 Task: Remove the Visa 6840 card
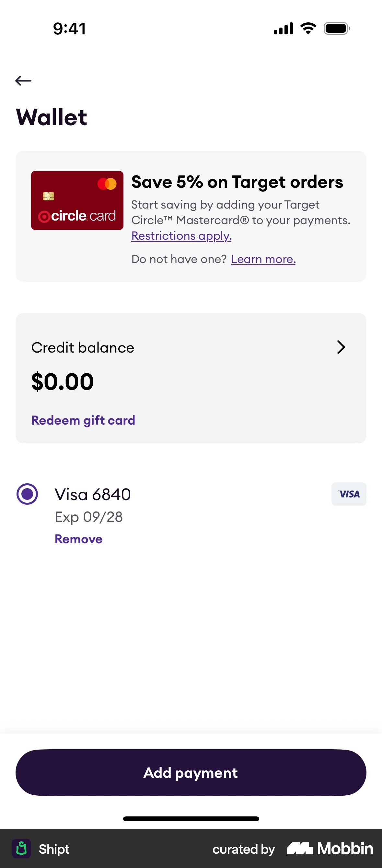click(78, 539)
